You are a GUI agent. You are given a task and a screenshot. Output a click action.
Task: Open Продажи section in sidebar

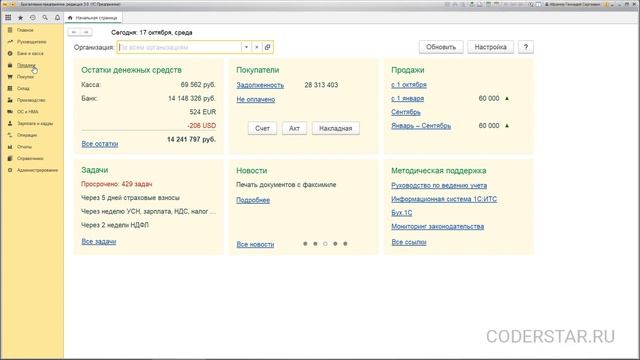pos(26,65)
